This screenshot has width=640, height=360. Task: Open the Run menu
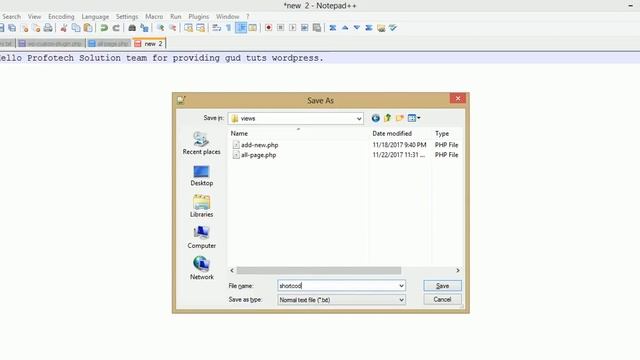coord(176,17)
